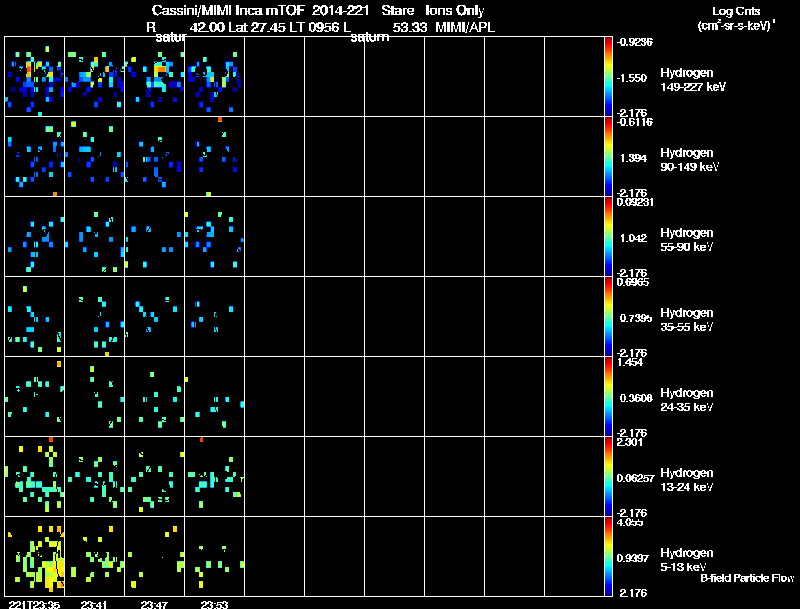Image resolution: width=800 pixels, height=609 pixels.
Task: Choose the 35-55 keV panel at 23:47
Action: (x=155, y=317)
